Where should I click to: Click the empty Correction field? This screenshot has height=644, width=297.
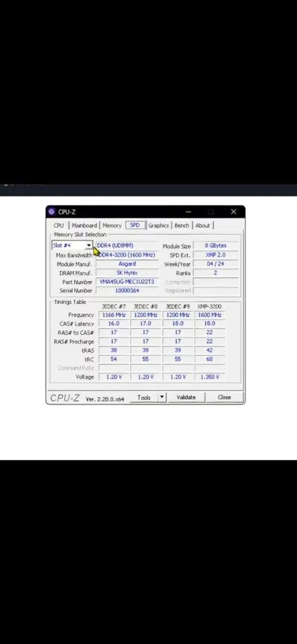(x=215, y=282)
